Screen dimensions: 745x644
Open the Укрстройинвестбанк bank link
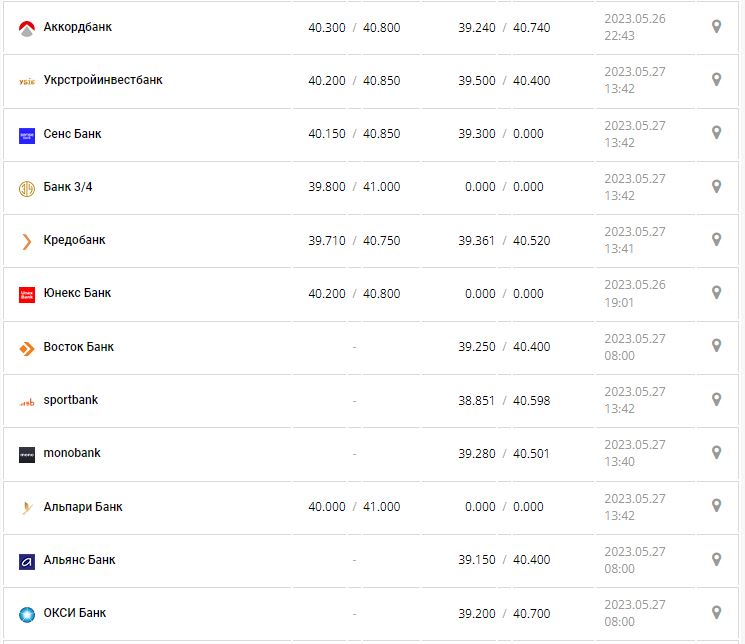click(103, 80)
